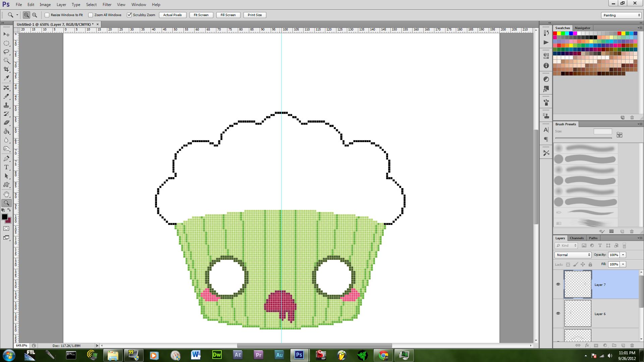The height and width of the screenshot is (362, 644).
Task: Check Zoom All Windows
Action: click(x=91, y=15)
